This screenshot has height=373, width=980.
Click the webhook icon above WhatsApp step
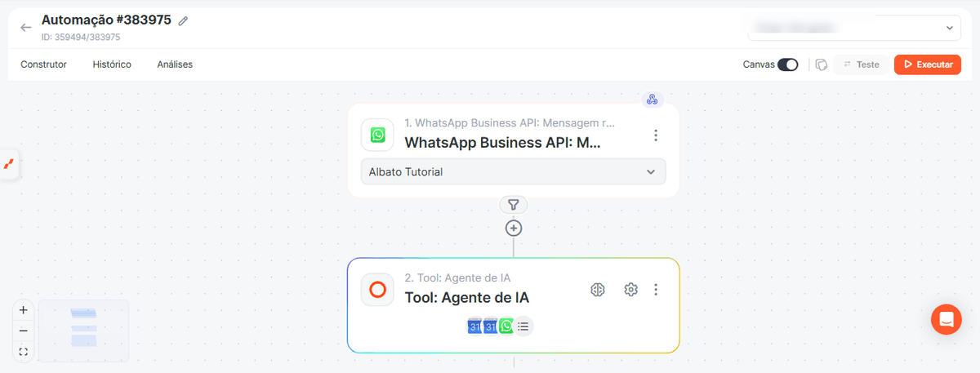click(652, 100)
